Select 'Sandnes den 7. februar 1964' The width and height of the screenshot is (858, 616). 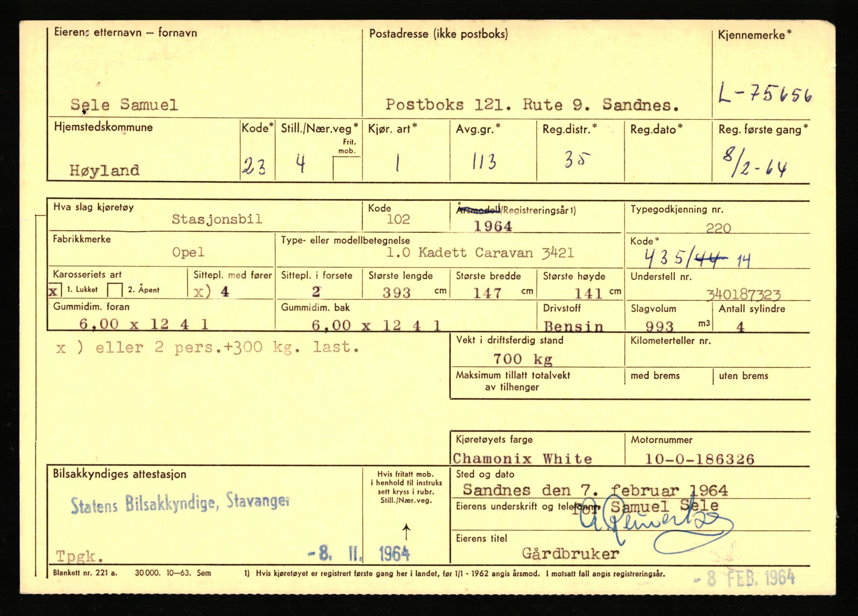595,490
